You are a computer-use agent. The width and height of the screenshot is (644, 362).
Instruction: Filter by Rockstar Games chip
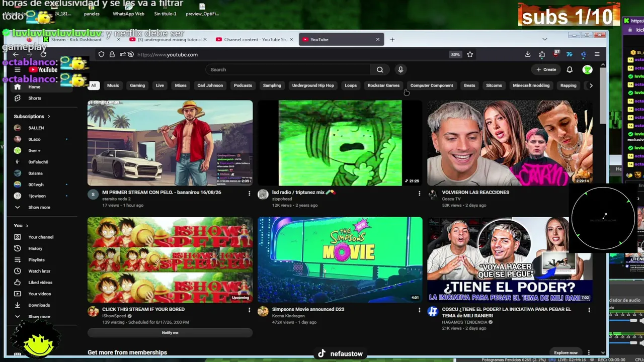pyautogui.click(x=383, y=85)
